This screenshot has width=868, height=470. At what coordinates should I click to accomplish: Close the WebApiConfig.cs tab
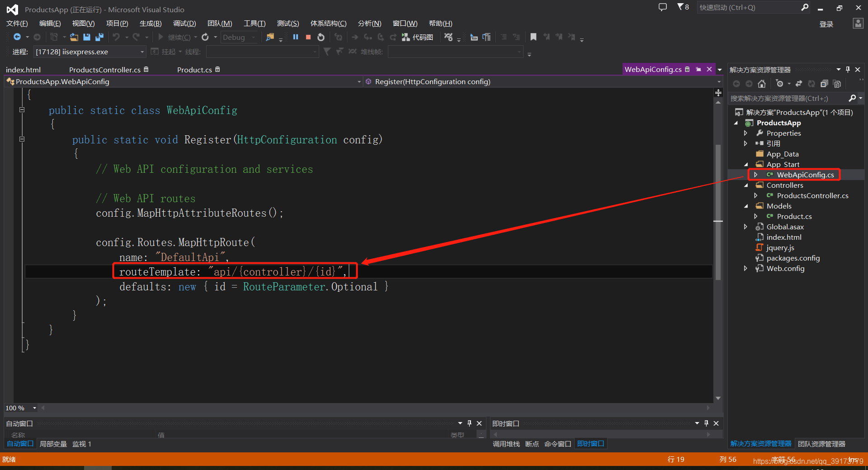709,69
